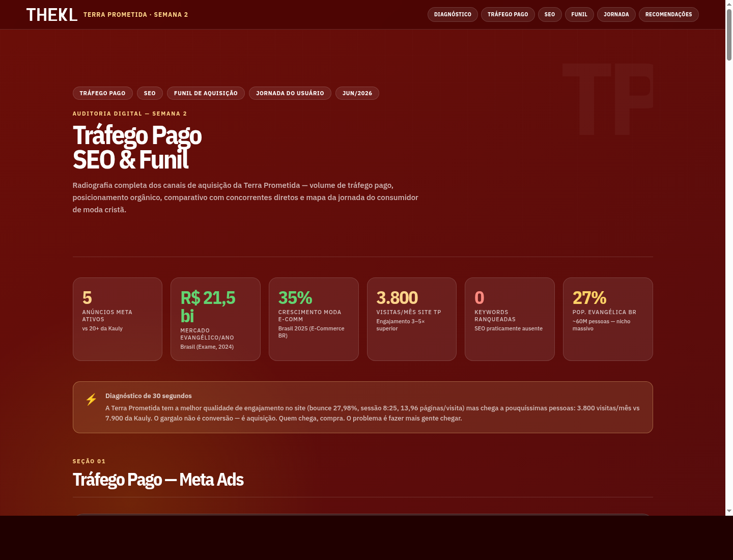Click the JUN/2026 date pill
Viewport: 733px width, 560px height.
357,93
